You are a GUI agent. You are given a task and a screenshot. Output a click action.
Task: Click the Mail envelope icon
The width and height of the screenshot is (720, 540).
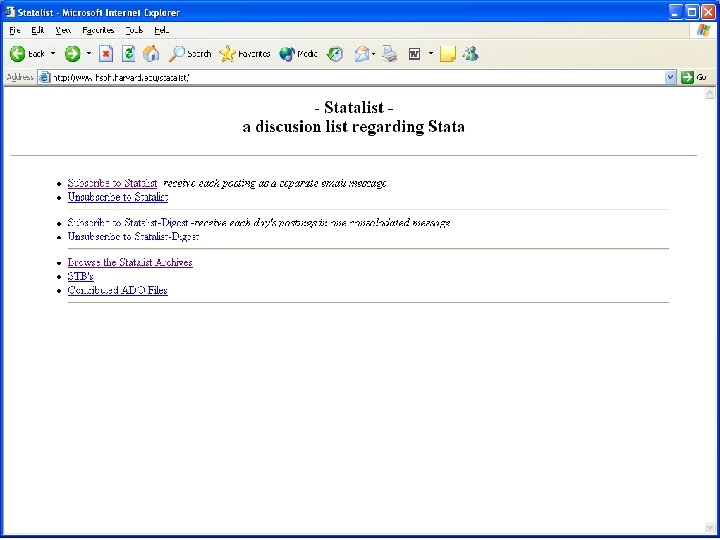pos(361,54)
